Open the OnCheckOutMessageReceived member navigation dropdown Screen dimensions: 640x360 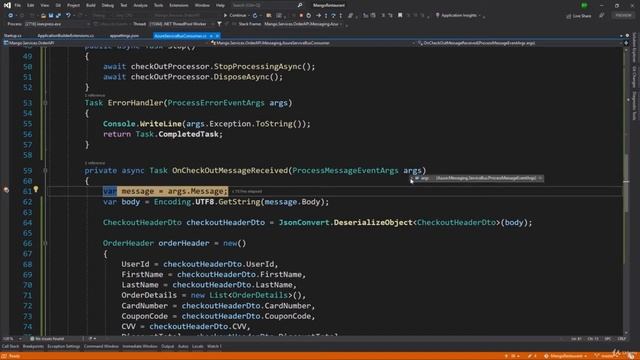tap(520, 43)
